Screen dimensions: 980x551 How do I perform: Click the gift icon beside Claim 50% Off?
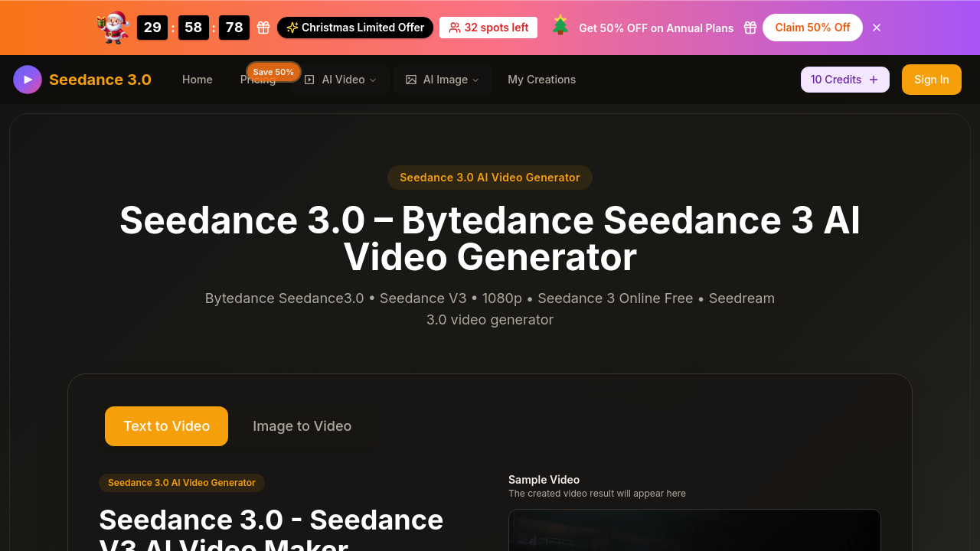click(750, 28)
